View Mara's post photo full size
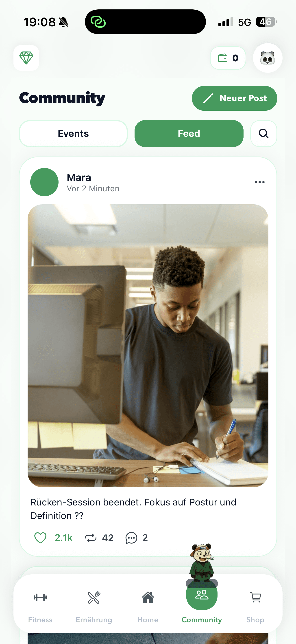Screen dimensions: 296x644 (148, 346)
